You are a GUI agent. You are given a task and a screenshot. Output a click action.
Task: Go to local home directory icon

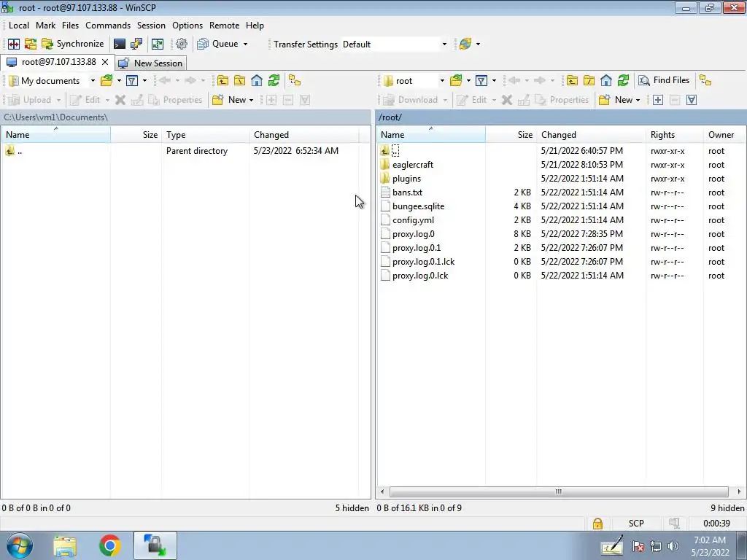click(x=257, y=80)
